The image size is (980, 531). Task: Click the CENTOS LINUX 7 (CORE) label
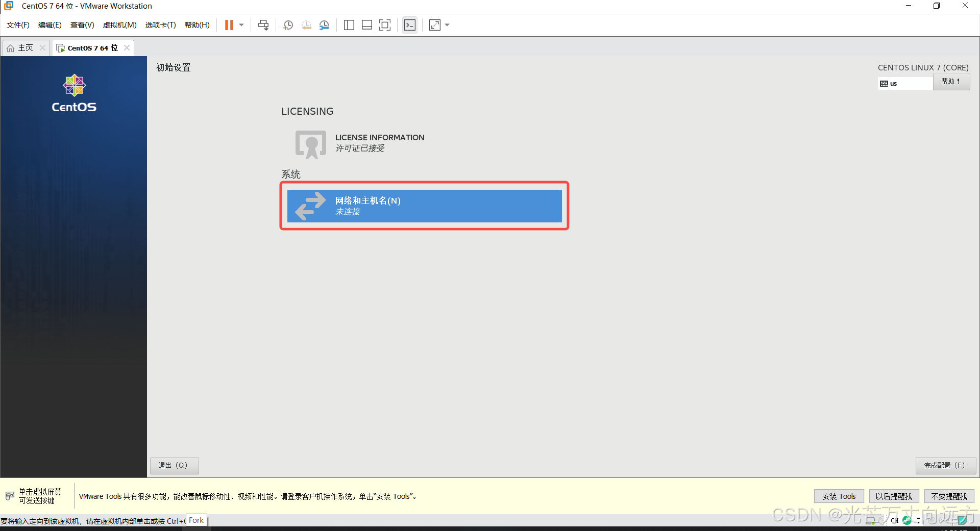923,67
